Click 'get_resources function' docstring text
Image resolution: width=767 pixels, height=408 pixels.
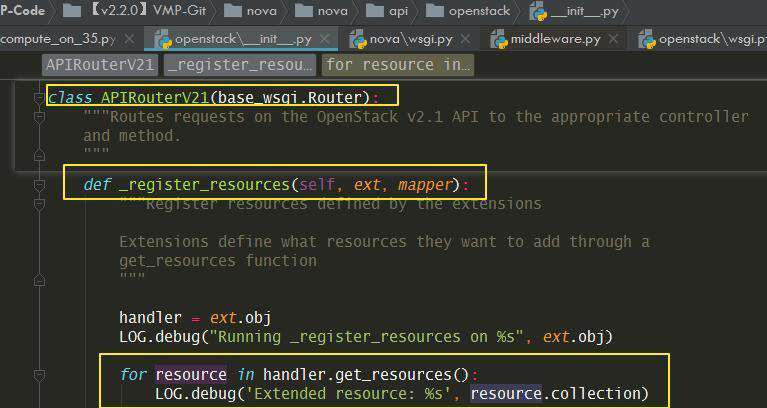(218, 261)
